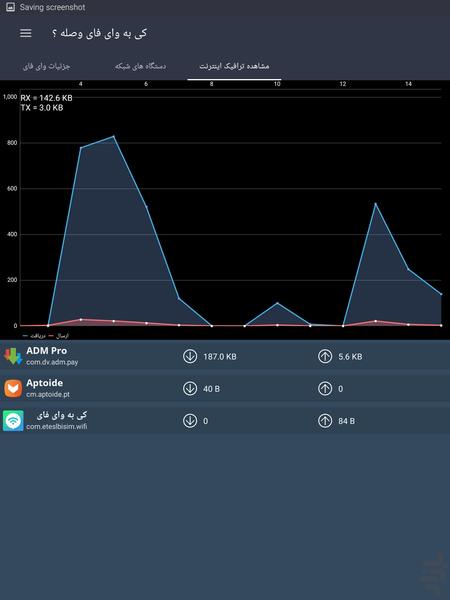Tap the com.dv.adm.pay package name

tap(52, 362)
